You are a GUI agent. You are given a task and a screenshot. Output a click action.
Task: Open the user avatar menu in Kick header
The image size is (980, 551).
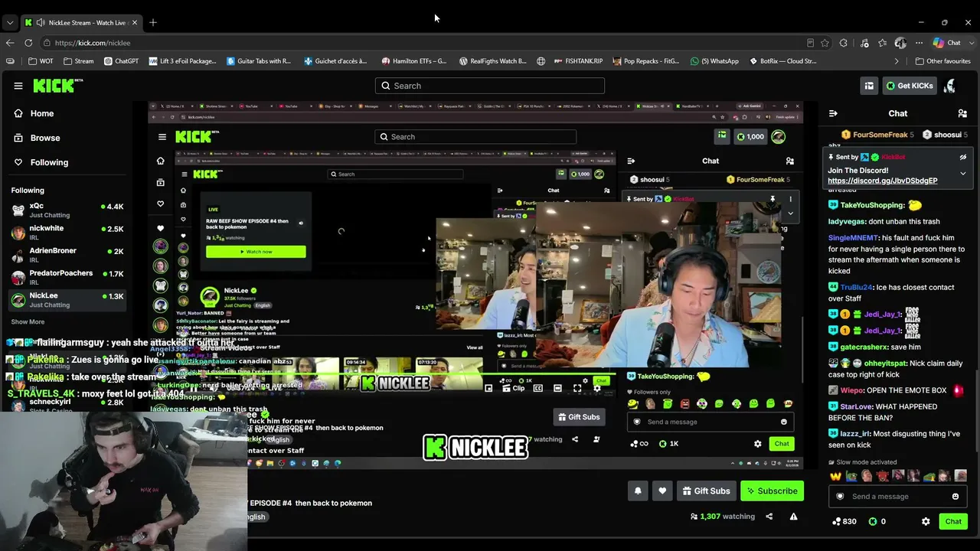[950, 86]
